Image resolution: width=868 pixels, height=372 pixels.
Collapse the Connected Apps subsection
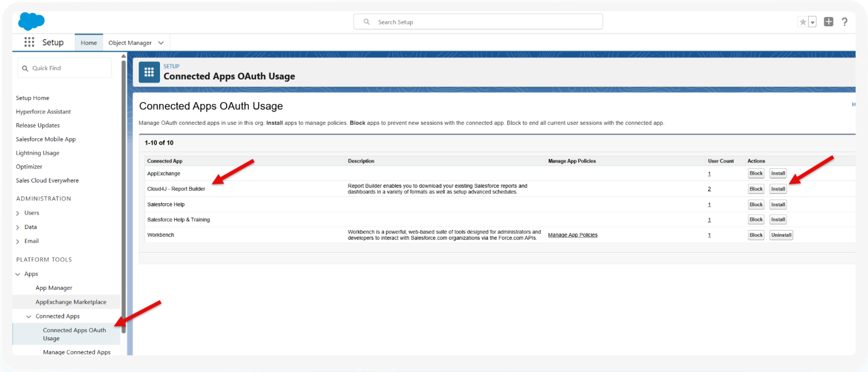[x=29, y=316]
